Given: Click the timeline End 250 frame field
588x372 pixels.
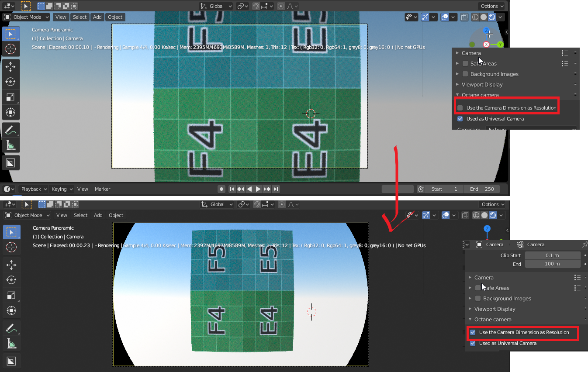Looking at the screenshot, I should tap(482, 189).
